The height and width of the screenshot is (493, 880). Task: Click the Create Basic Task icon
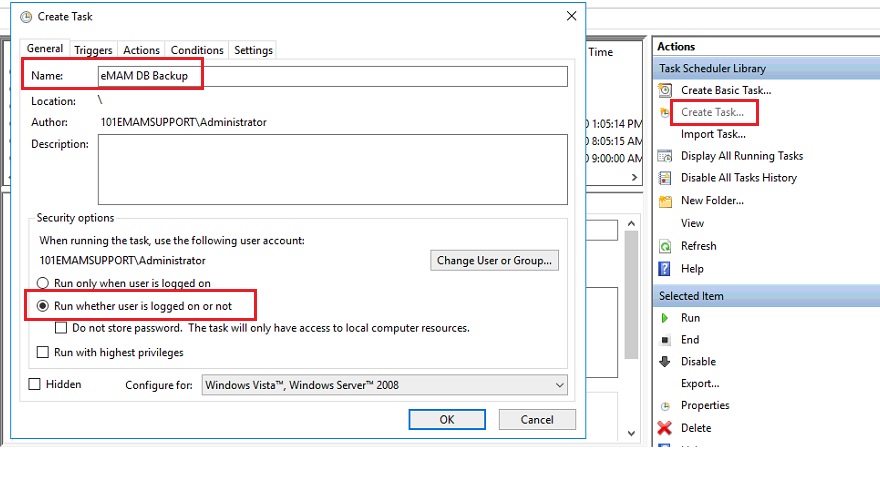tap(665, 90)
